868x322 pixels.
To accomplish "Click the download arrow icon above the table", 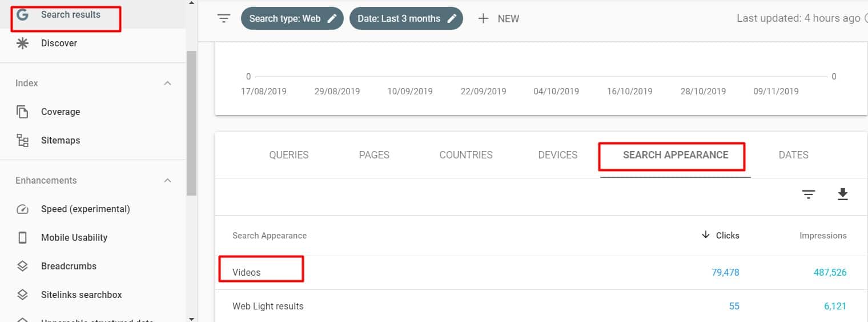I will (842, 195).
